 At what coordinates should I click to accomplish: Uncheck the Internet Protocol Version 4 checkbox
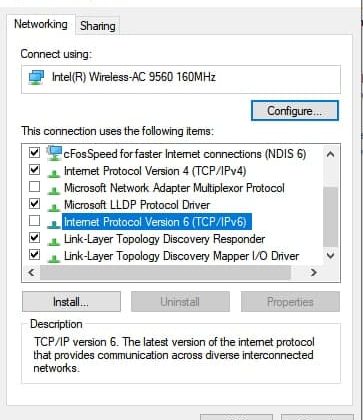[x=34, y=170]
